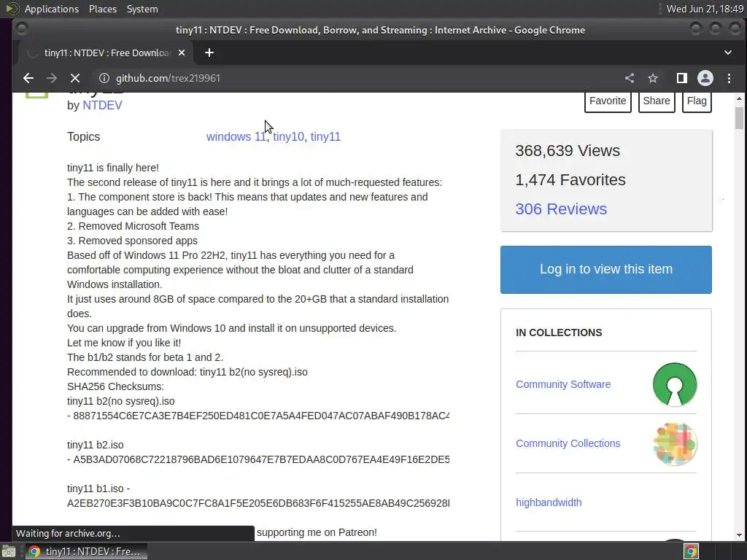Click the Community Collections colorful thumbnail
Image resolution: width=747 pixels, height=560 pixels.
[675, 444]
